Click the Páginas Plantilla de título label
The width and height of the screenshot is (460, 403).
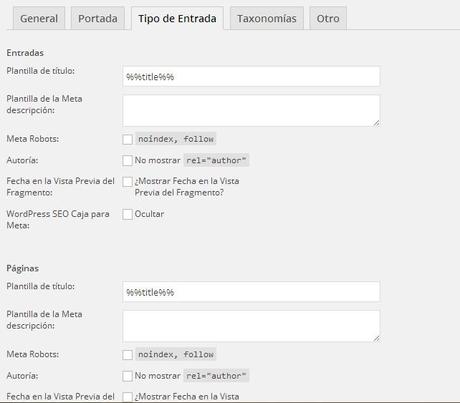(x=41, y=286)
